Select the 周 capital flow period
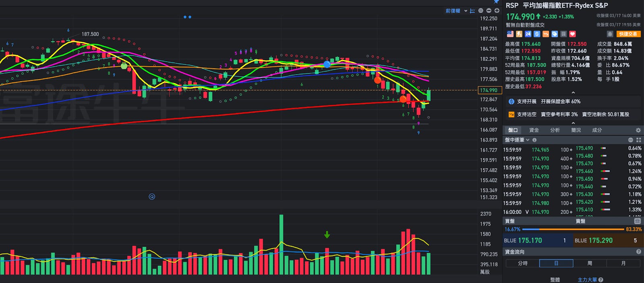This screenshot has height=283, width=644. click(x=590, y=263)
